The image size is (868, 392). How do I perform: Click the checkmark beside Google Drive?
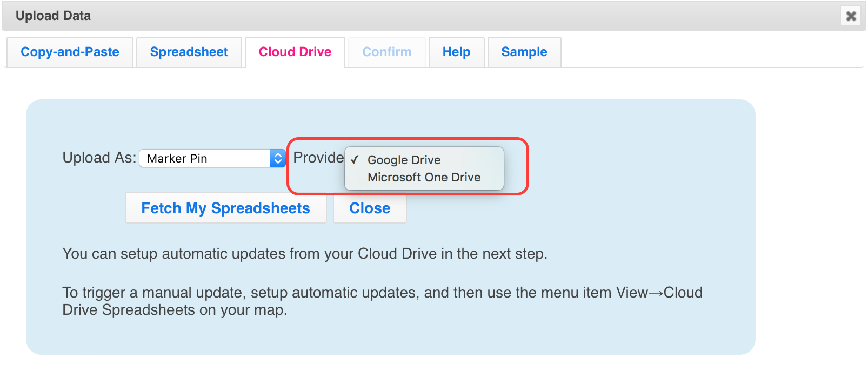click(x=355, y=160)
